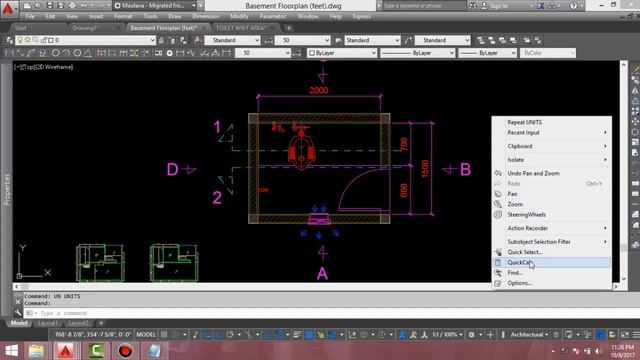Choose Options in context menu
The width and height of the screenshot is (640, 360).
pyautogui.click(x=551, y=283)
